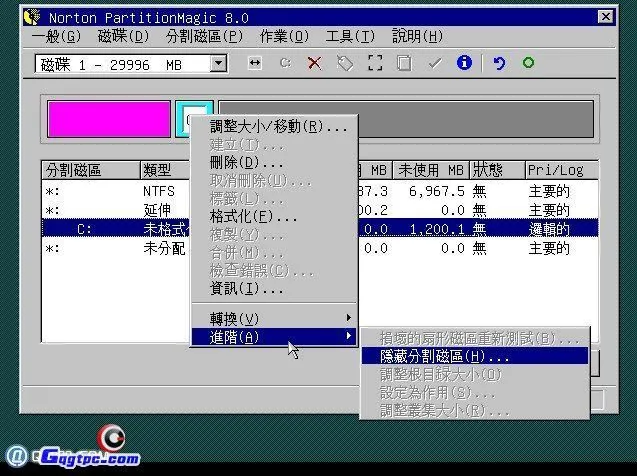637x476 pixels.
Task: Open the 磁碟(D) menu
Action: (124, 37)
